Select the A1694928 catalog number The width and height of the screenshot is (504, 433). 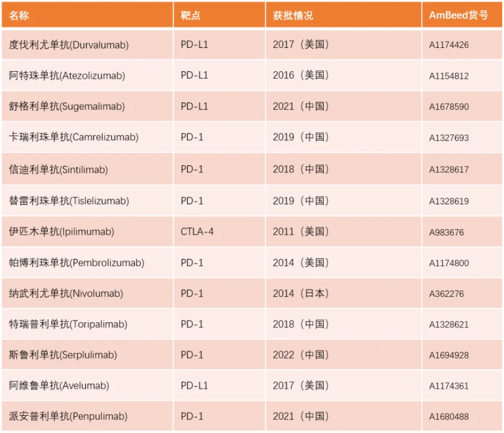(x=449, y=355)
